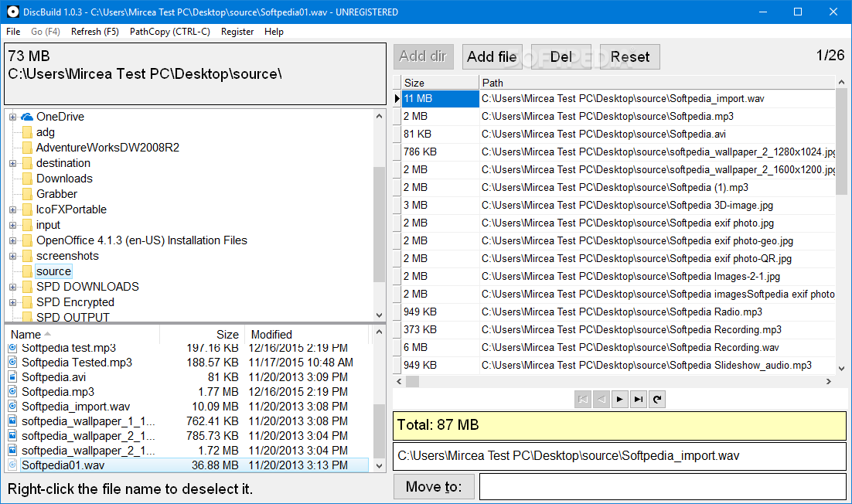Click the Size column header in the disc list
Viewport: 852px width, 504px height.
(x=441, y=83)
